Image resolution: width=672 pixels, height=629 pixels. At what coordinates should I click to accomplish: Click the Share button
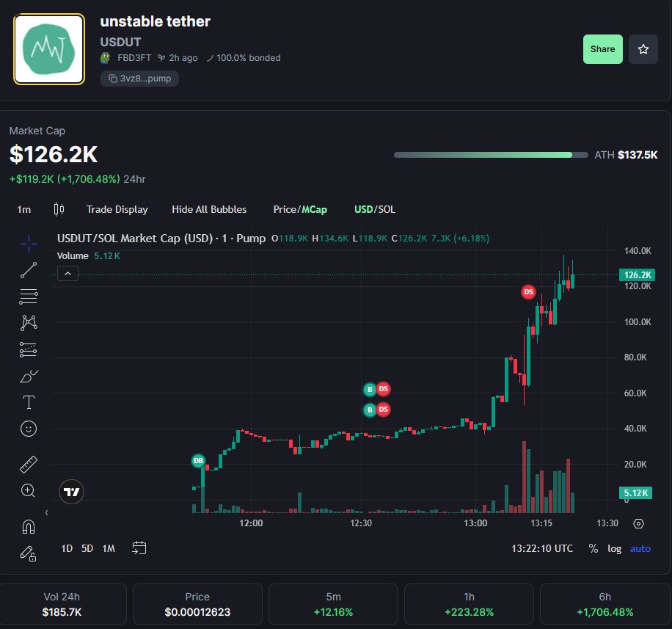pos(602,48)
